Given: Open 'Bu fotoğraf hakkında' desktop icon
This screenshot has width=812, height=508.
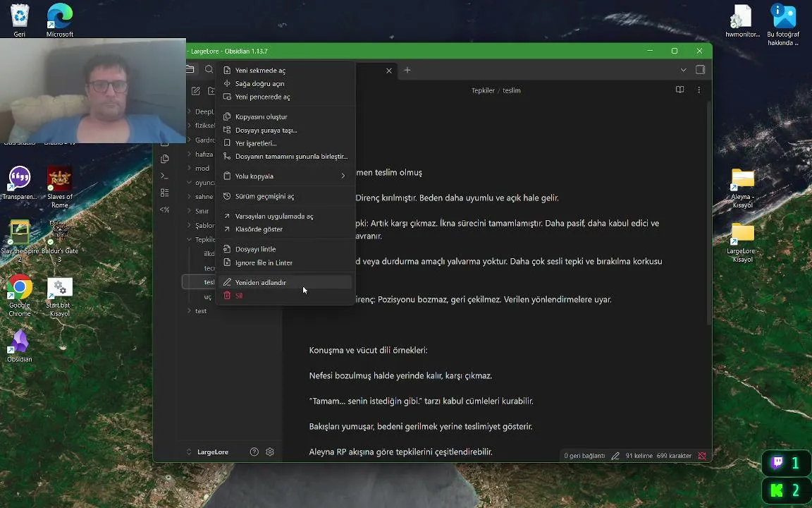Looking at the screenshot, I should click(x=783, y=25).
